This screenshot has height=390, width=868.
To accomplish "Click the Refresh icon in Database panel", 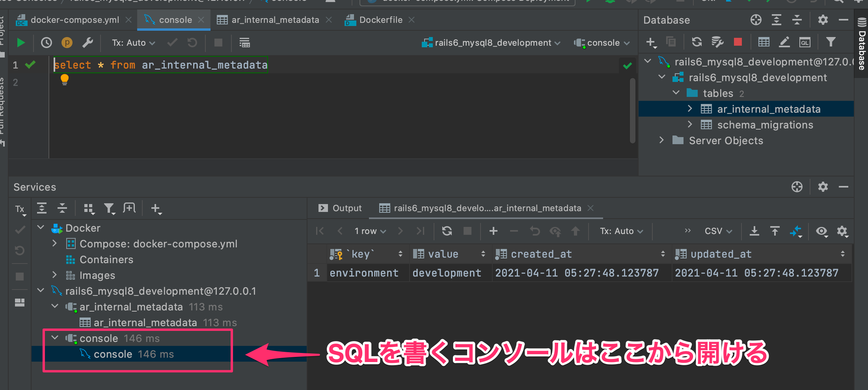I will click(697, 42).
